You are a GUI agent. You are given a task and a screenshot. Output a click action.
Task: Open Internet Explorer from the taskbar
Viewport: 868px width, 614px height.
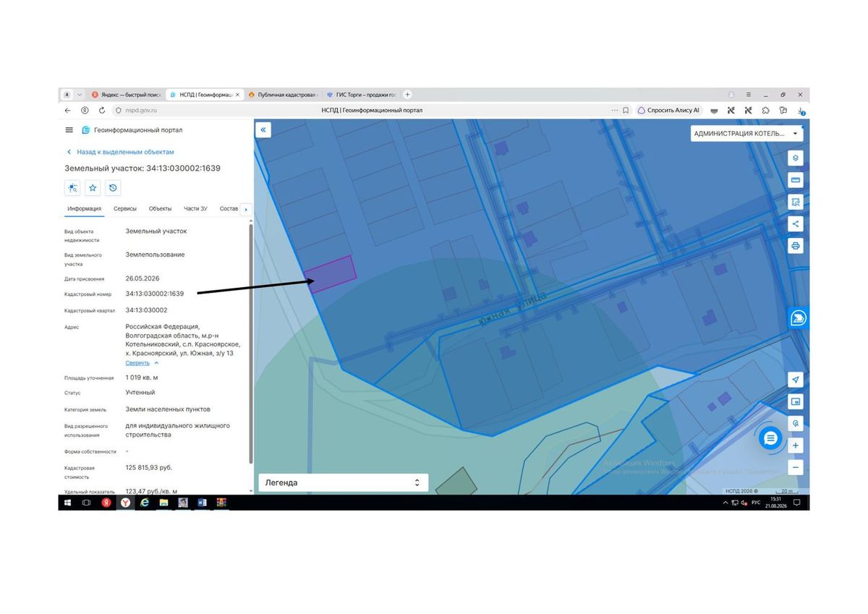point(144,502)
